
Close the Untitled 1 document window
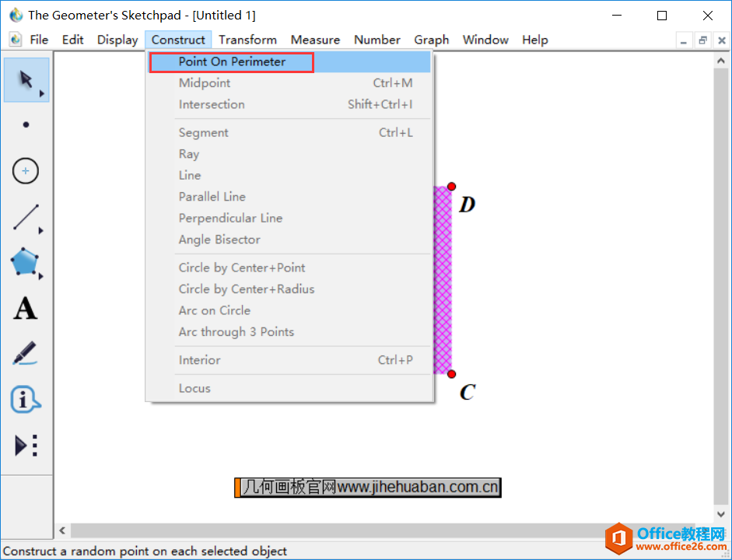pos(721,40)
